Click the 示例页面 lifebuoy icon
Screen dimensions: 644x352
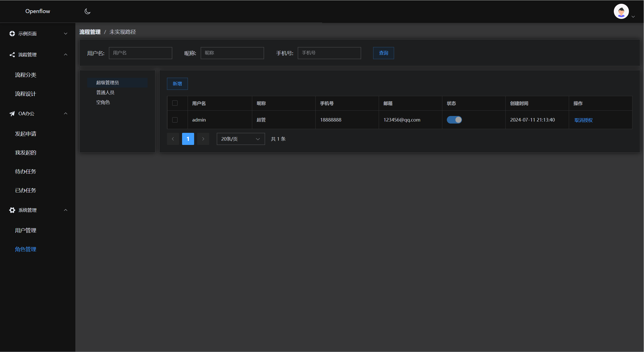12,34
